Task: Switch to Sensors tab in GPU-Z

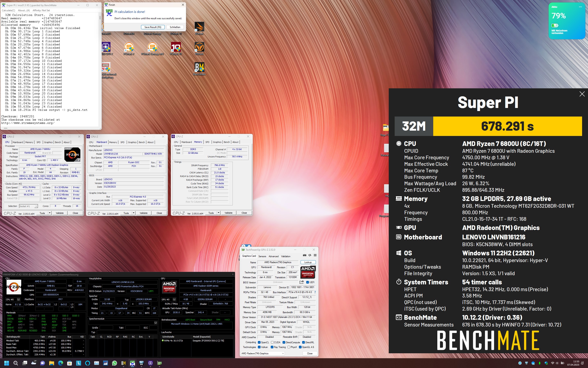Action: point(262,256)
